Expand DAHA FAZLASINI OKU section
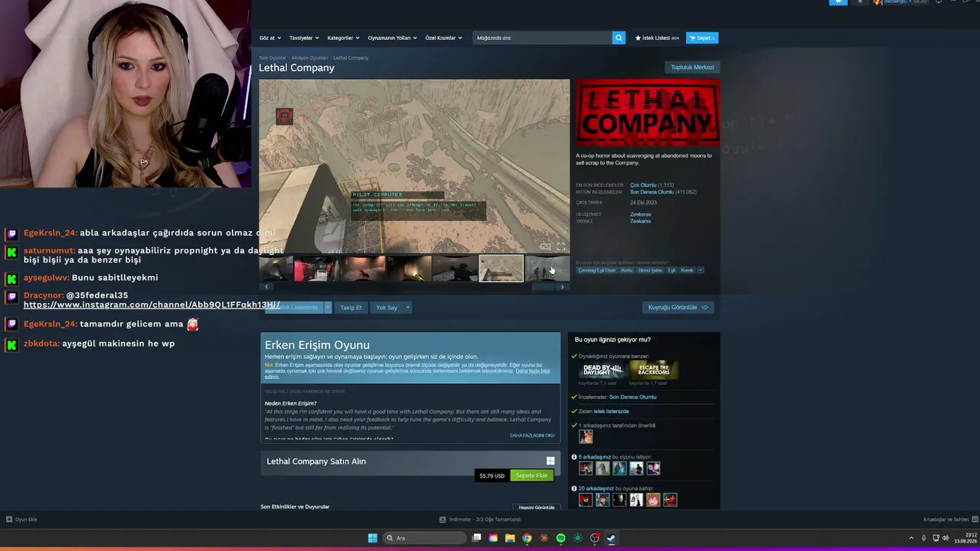The image size is (980, 551). click(x=532, y=435)
